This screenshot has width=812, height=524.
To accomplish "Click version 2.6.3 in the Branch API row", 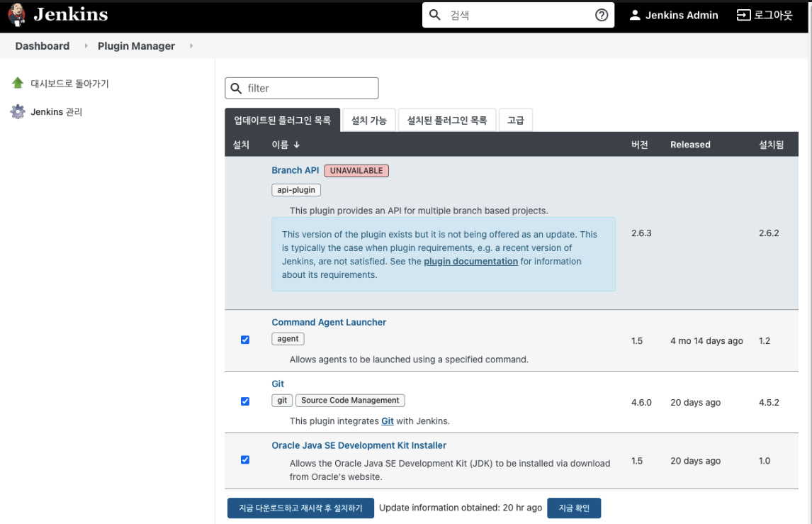I will click(x=641, y=233).
